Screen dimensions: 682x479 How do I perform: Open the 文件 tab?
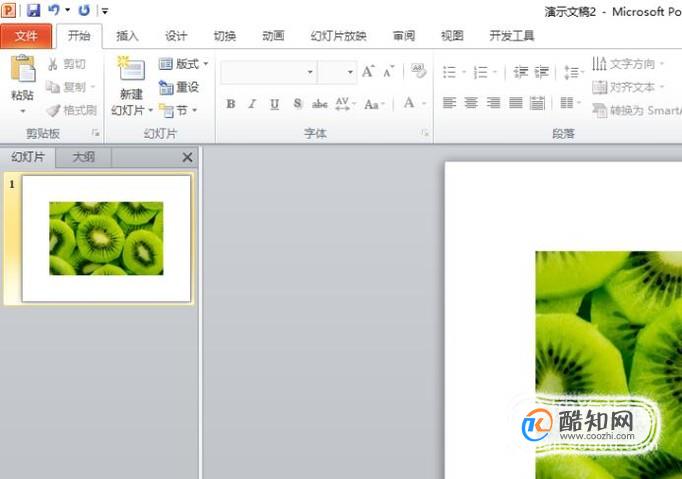point(26,36)
